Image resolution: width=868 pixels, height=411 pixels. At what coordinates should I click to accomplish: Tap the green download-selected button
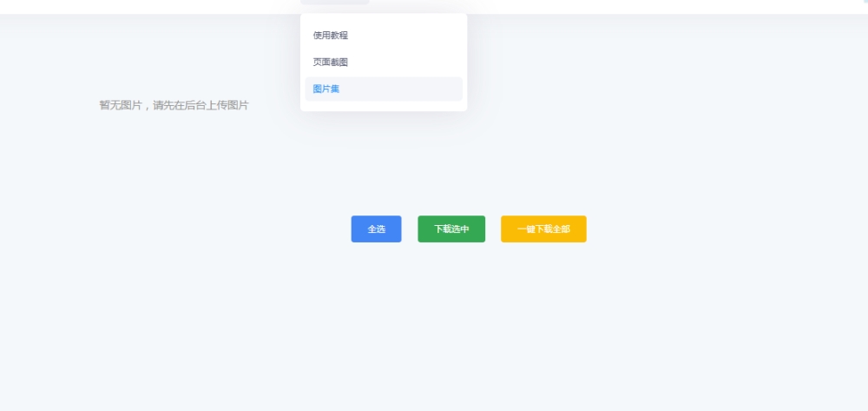451,229
